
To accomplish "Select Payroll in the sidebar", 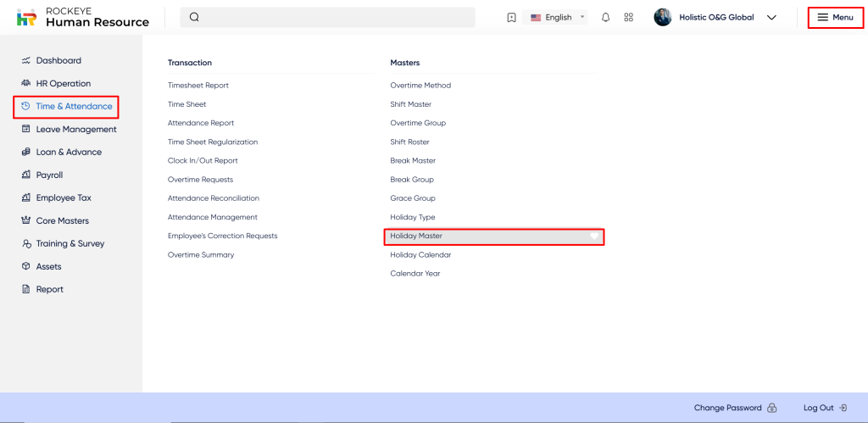I will pyautogui.click(x=49, y=175).
